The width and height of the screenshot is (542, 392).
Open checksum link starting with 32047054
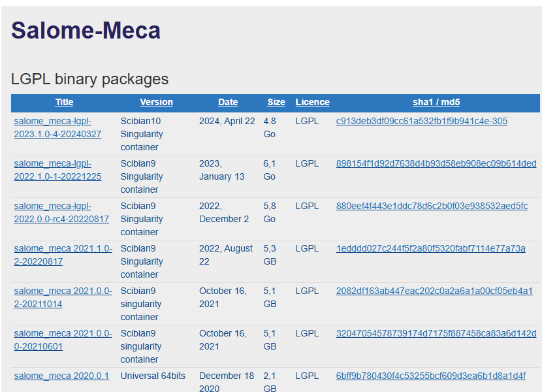436,333
